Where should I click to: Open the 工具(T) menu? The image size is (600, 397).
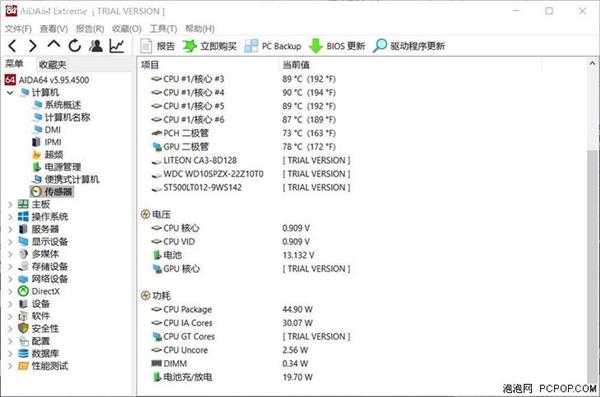[x=163, y=29]
